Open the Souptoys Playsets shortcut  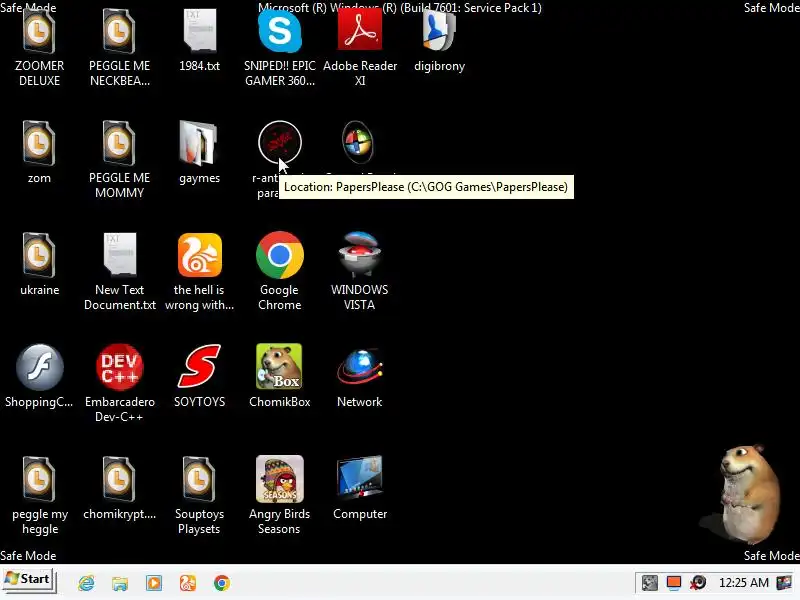(199, 479)
